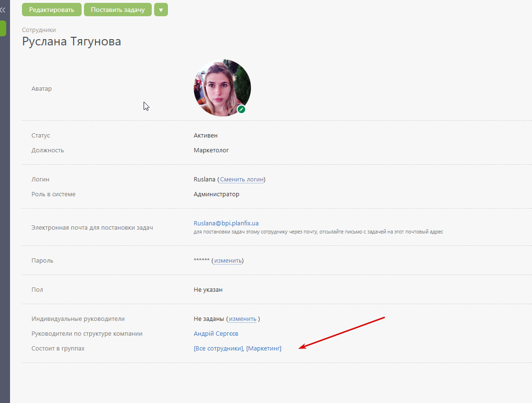Collapse the sidebar with the double-chevron icon
Viewport: 532px width, 403px height.
click(3, 10)
